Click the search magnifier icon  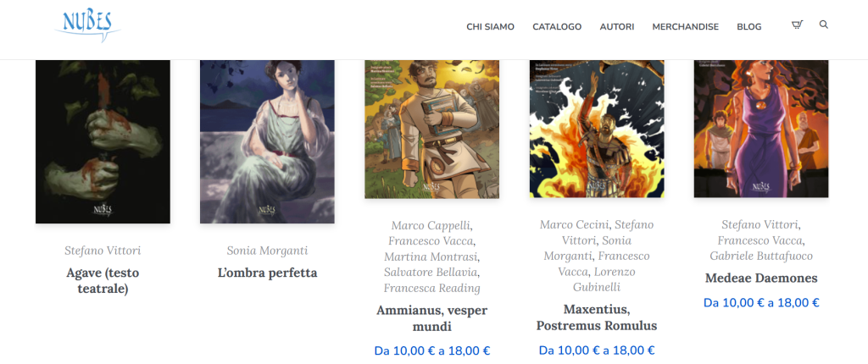824,25
